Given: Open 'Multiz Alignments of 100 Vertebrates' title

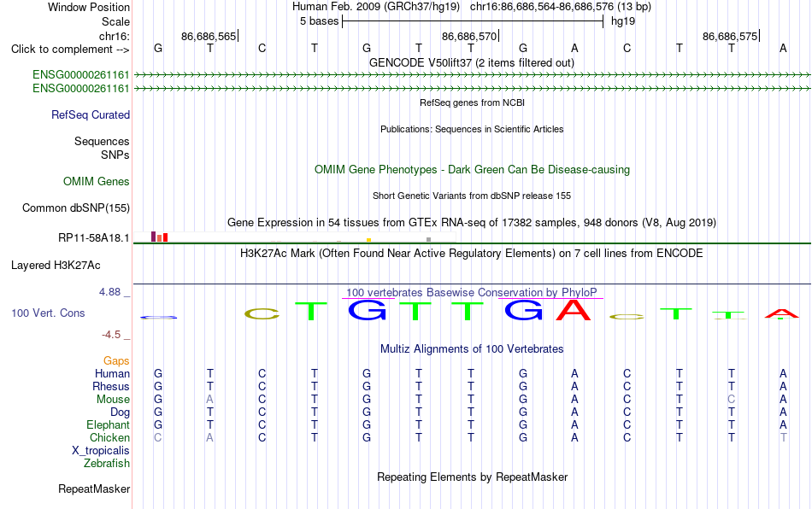Looking at the screenshot, I should (472, 349).
